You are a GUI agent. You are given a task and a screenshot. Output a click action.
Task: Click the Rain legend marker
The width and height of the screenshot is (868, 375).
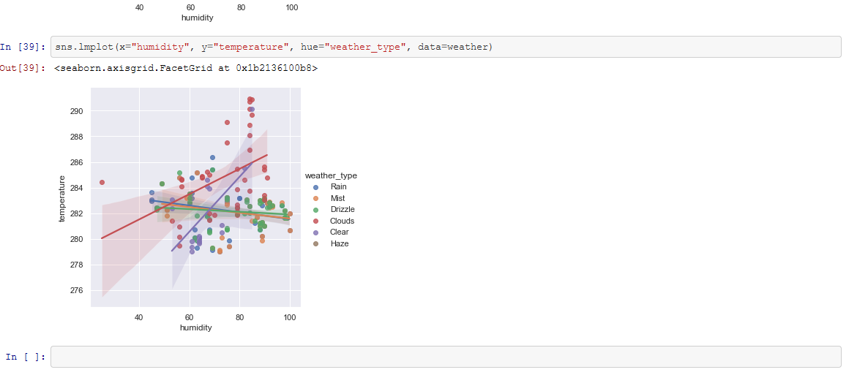click(x=316, y=187)
